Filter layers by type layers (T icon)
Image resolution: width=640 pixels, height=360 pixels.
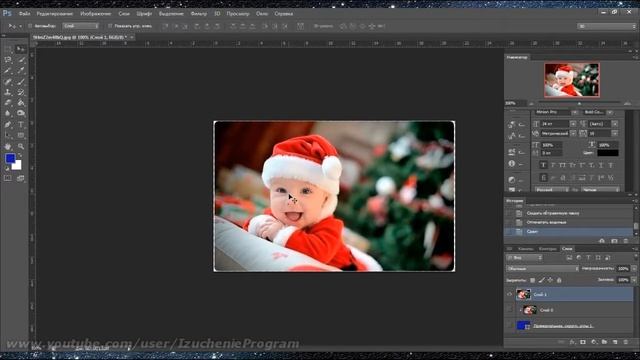[x=588, y=258]
